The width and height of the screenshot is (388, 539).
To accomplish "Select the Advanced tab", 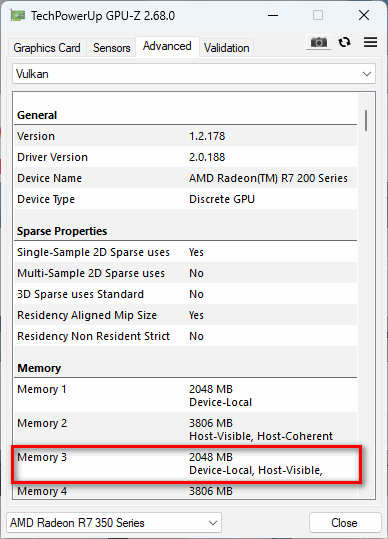I will coord(167,46).
